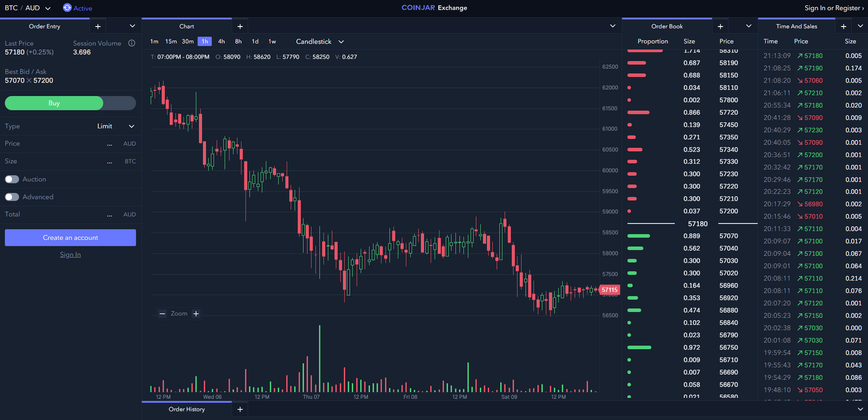Image resolution: width=868 pixels, height=420 pixels.
Task: Click the order book spread price 57180
Action: [698, 224]
